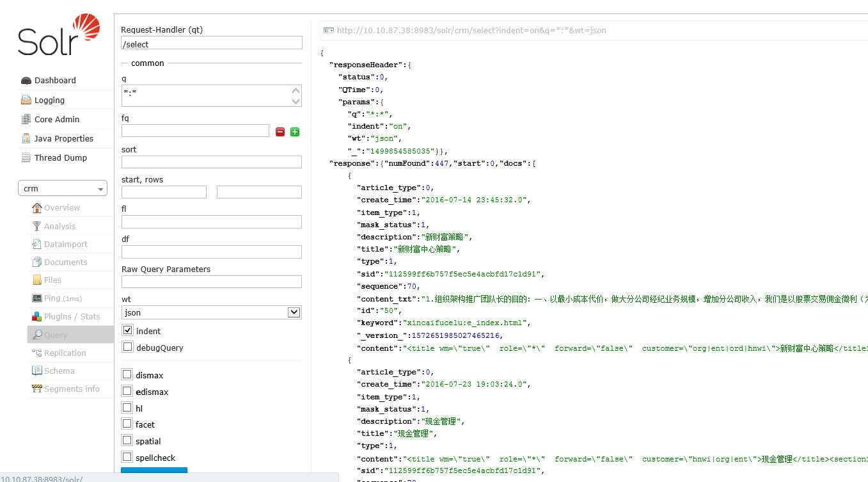Add fq filter with green plus icon
This screenshot has height=482, width=868.
point(295,132)
